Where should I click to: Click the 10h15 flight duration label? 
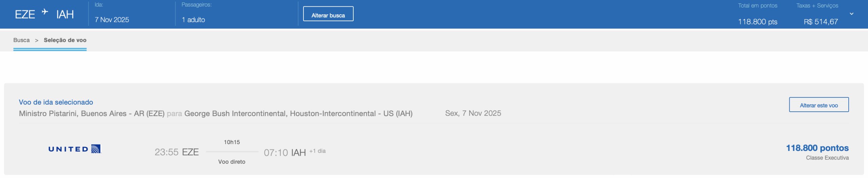[232, 142]
